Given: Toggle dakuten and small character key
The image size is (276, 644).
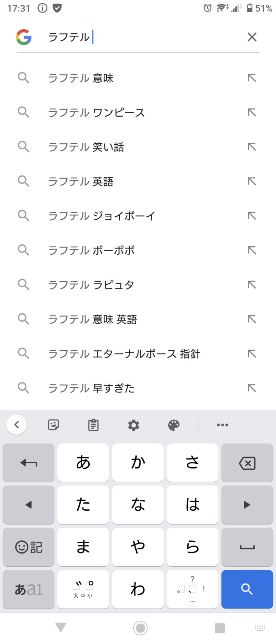Looking at the screenshot, I should (x=83, y=589).
